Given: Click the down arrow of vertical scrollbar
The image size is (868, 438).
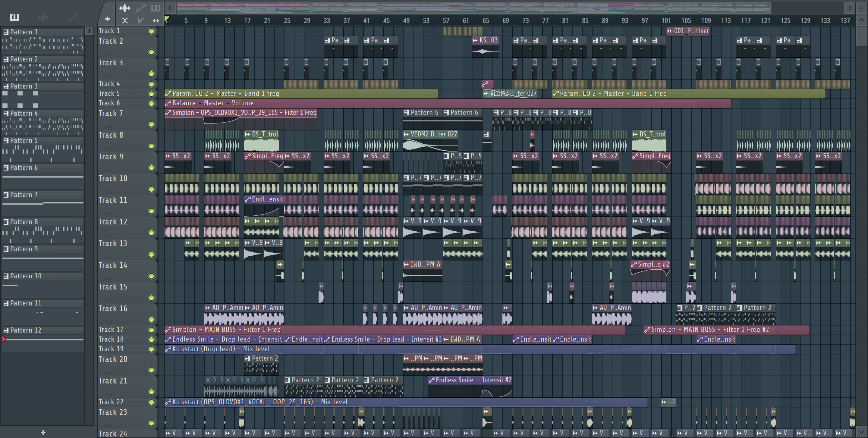Looking at the screenshot, I should pyautogui.click(x=862, y=431).
